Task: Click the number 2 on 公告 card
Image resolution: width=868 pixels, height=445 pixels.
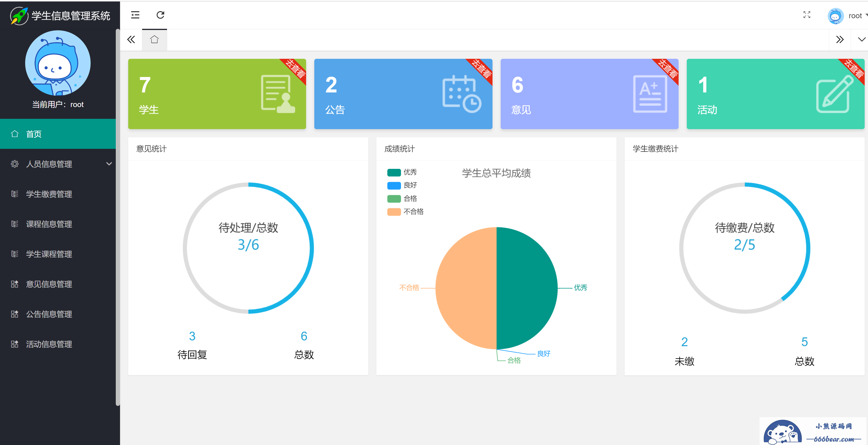Action: [x=331, y=85]
